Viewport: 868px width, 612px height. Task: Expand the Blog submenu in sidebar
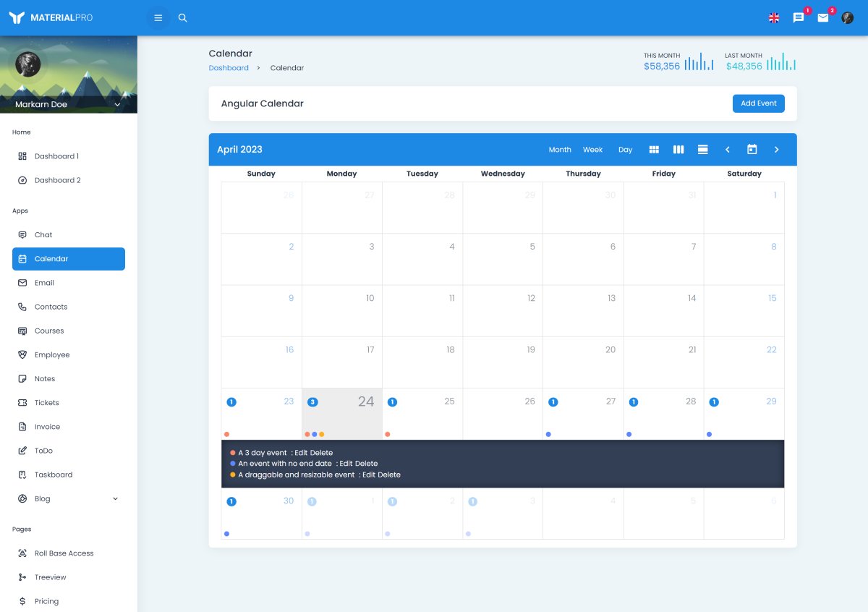[x=115, y=498]
